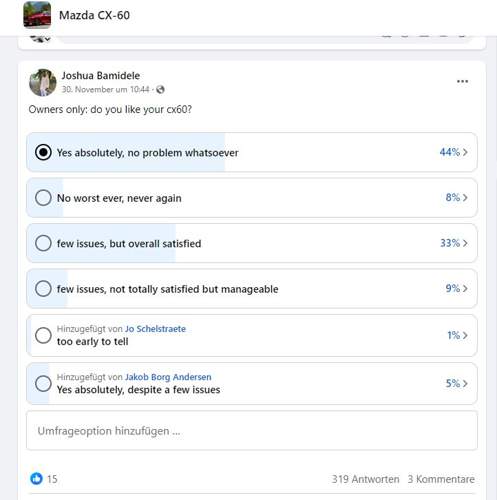Click the 'Umfrageoption hinzufügen' input field
The height and width of the screenshot is (500, 497).
point(252,431)
